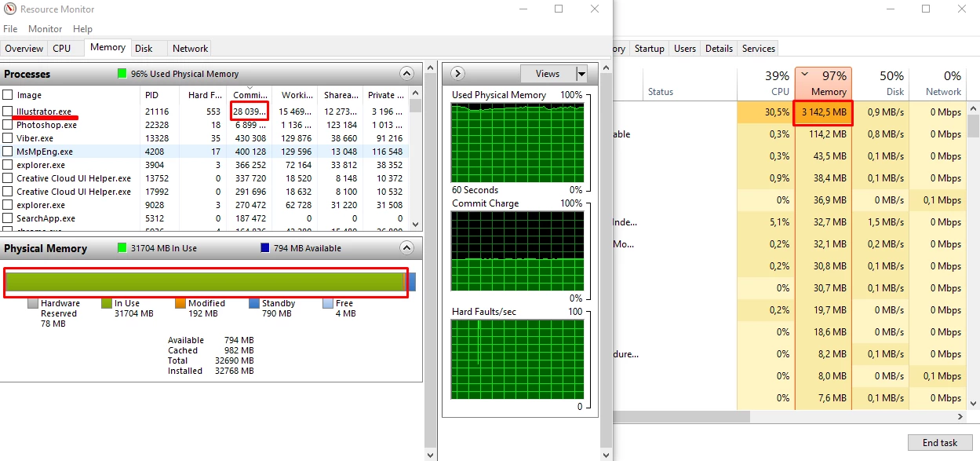Click the Hard Faults/sec graph
The width and height of the screenshot is (980, 461).
pyautogui.click(x=517, y=360)
